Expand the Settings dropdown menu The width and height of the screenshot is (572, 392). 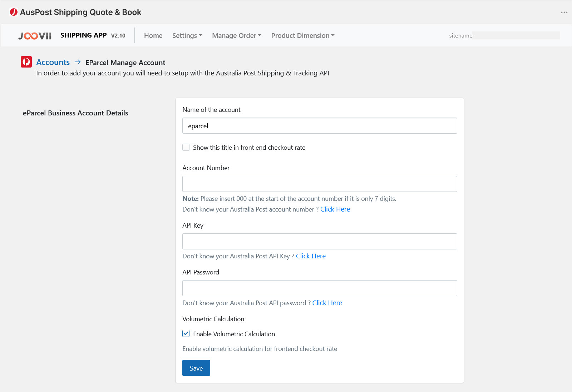(187, 36)
